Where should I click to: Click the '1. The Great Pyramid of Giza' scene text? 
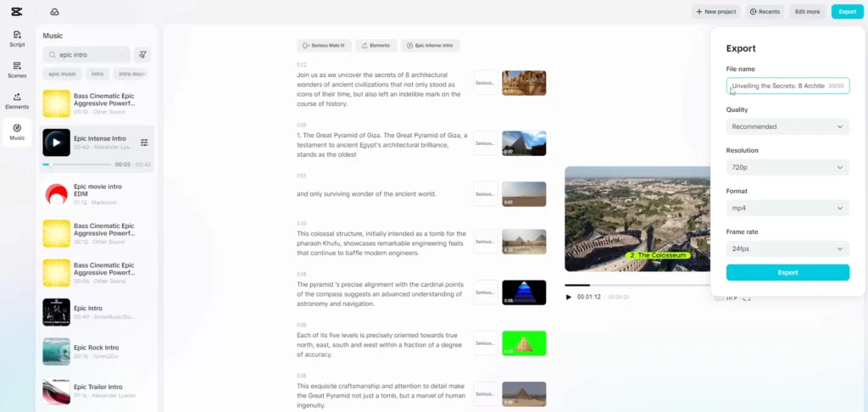tap(382, 145)
